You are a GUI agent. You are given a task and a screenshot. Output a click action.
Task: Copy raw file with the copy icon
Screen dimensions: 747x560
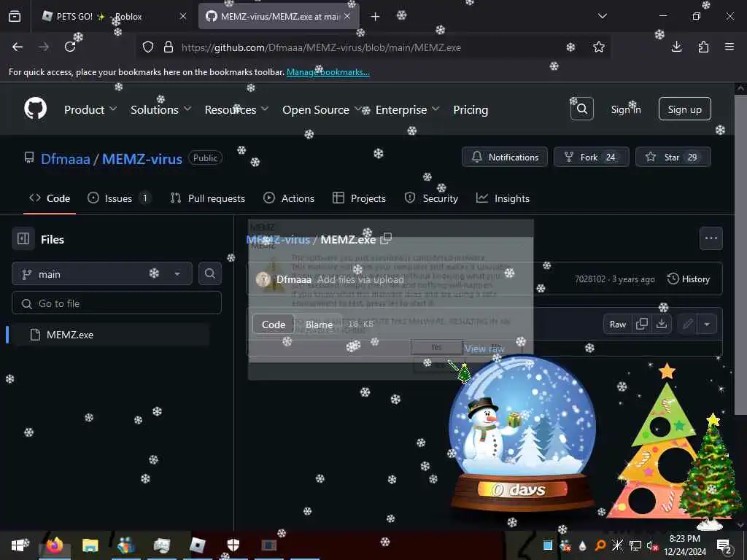[642, 324]
